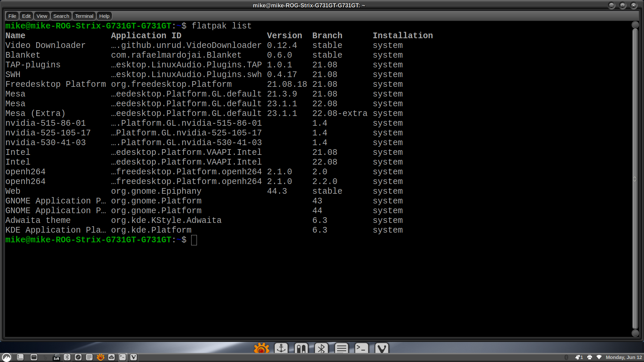Maximize the terminal window
Screen dimensions: 644x362
pyautogui.click(x=623, y=5)
